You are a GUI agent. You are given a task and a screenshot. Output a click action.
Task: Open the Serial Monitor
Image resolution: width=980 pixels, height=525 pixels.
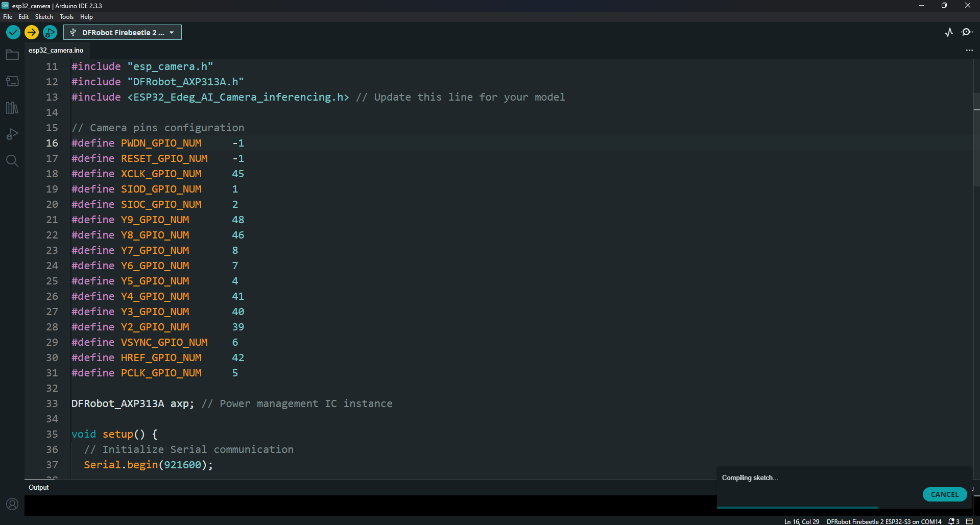pyautogui.click(x=967, y=32)
